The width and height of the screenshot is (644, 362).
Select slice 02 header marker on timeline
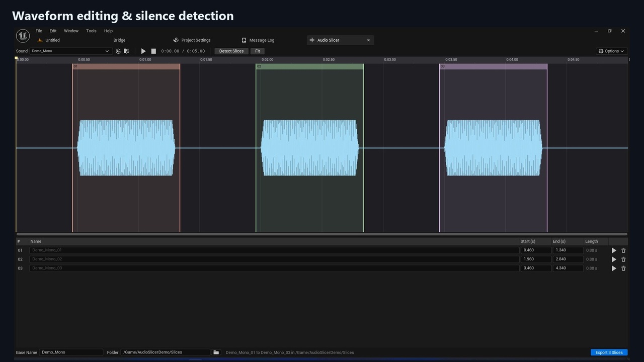tap(310, 66)
